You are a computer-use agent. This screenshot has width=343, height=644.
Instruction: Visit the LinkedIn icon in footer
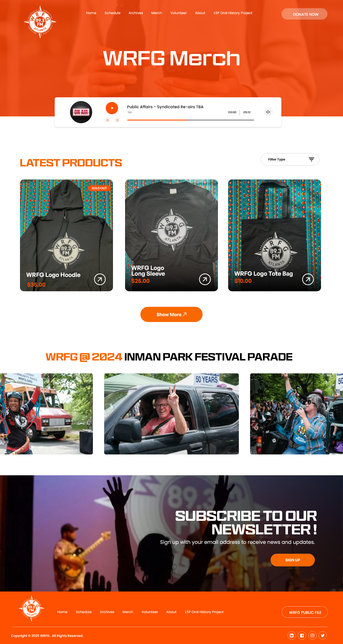pyautogui.click(x=292, y=635)
